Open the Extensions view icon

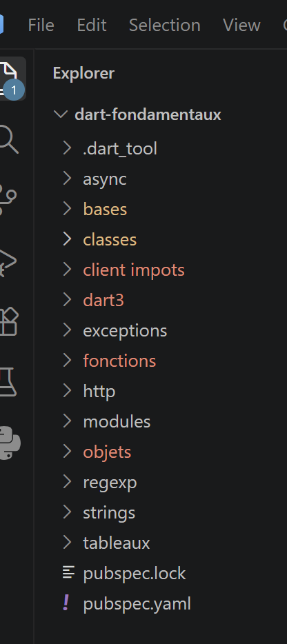pyautogui.click(x=8, y=321)
